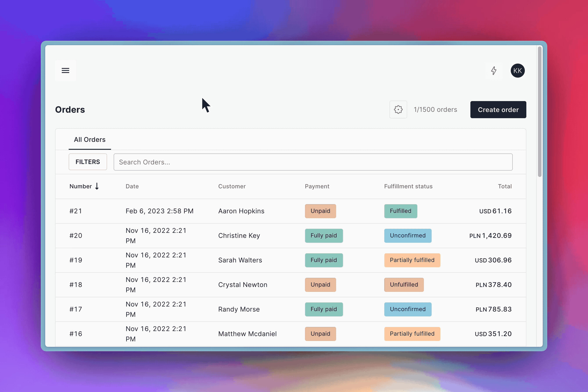
Task: Select customer Sarah Walters
Action: point(240,260)
